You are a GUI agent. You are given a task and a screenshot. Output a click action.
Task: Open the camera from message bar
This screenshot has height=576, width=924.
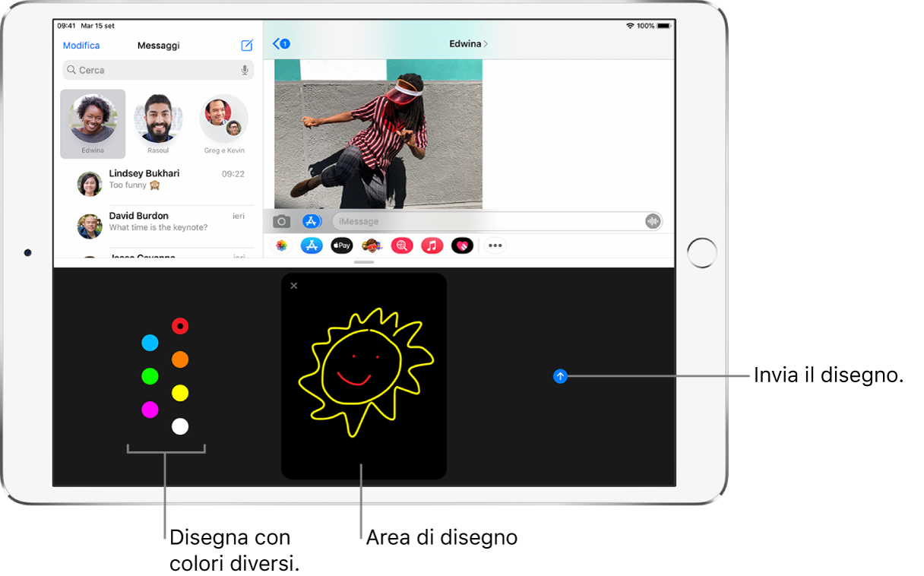pos(282,221)
